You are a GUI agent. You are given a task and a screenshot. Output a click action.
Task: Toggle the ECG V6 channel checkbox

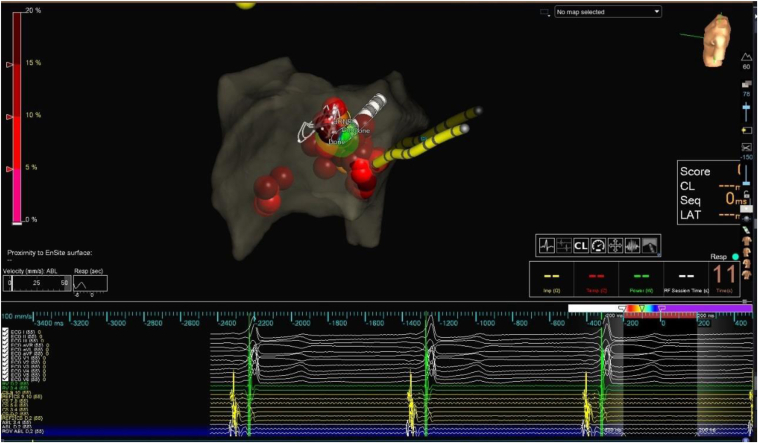[5, 379]
